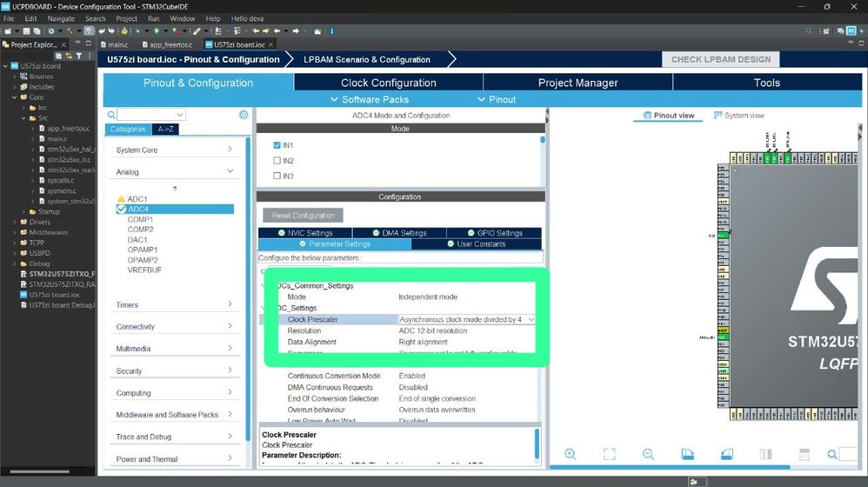Click the CHECK LPBAM DESIGN button
868x487 pixels.
click(x=721, y=59)
